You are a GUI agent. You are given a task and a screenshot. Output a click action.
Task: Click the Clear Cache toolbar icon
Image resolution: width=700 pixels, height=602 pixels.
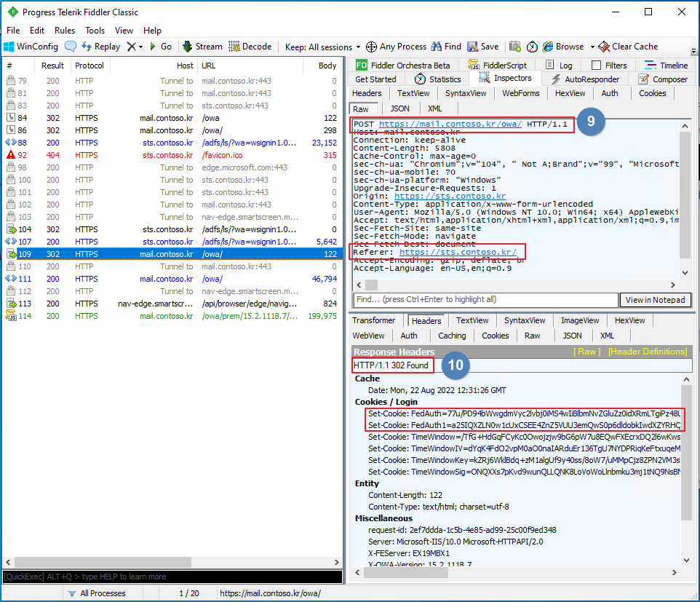pos(604,47)
